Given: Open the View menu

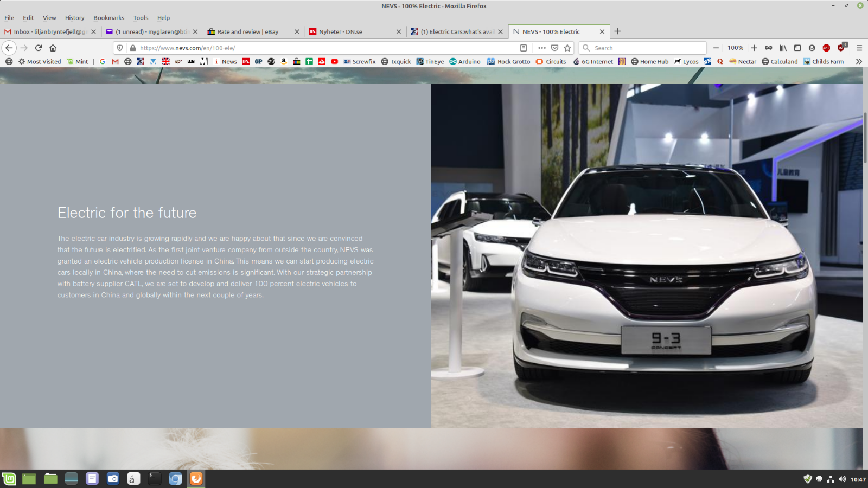Looking at the screenshot, I should pyautogui.click(x=49, y=18).
